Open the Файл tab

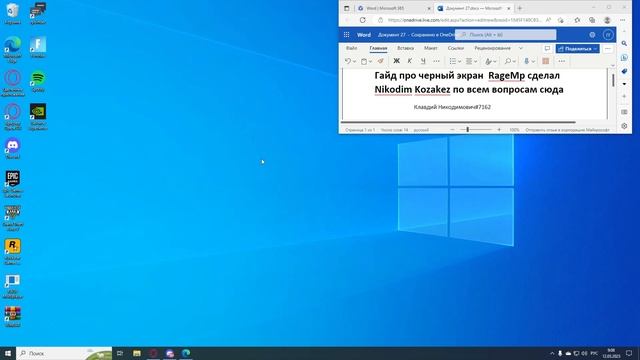click(351, 48)
